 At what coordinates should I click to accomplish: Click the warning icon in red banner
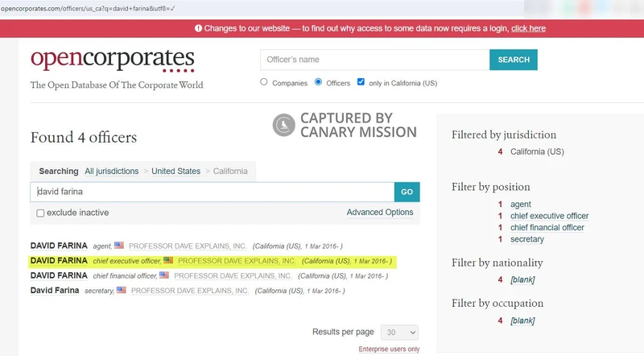[199, 28]
